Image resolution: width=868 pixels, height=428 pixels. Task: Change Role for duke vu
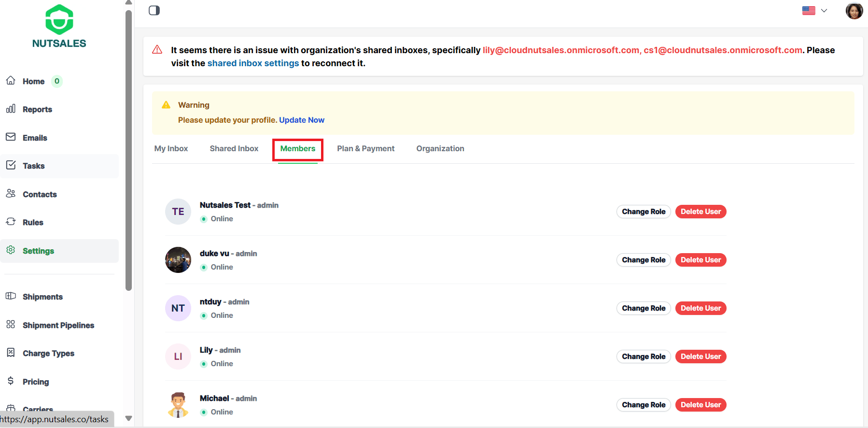click(644, 260)
